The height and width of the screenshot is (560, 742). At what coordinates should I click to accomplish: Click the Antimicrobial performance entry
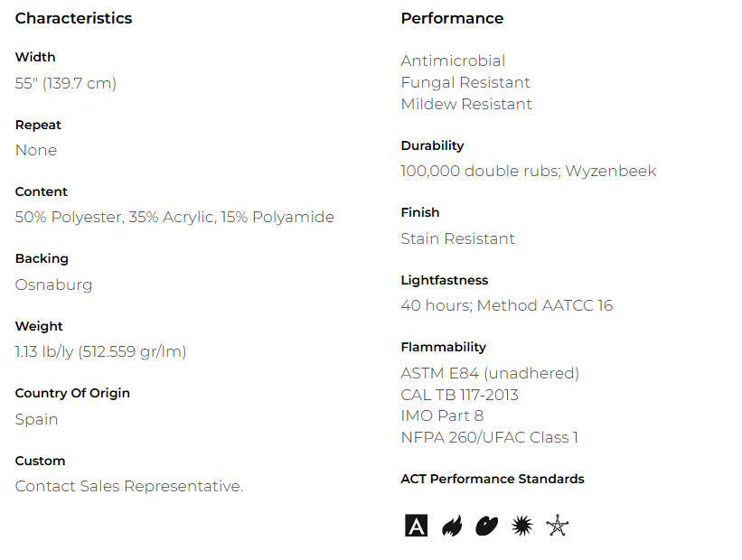pyautogui.click(x=453, y=61)
